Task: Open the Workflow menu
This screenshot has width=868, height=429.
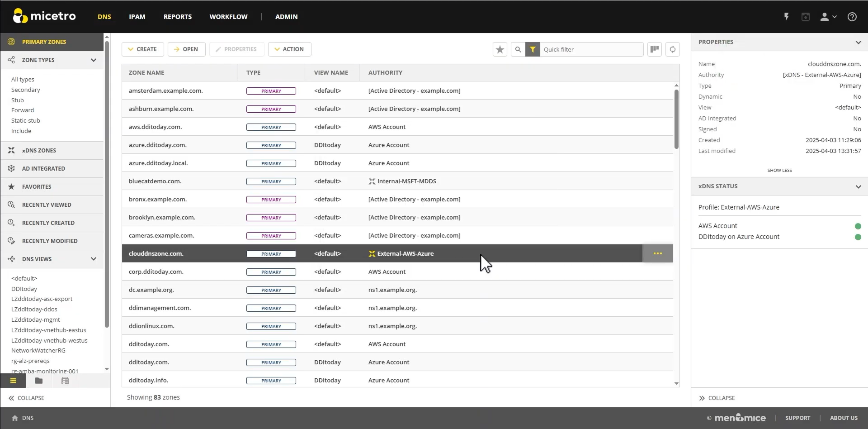Action: click(x=228, y=17)
